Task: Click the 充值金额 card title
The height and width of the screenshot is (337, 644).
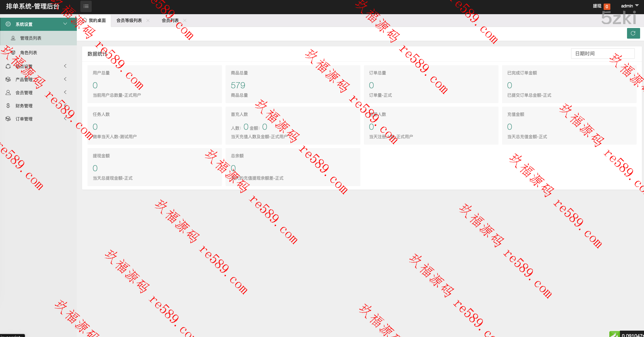Action: coord(516,114)
